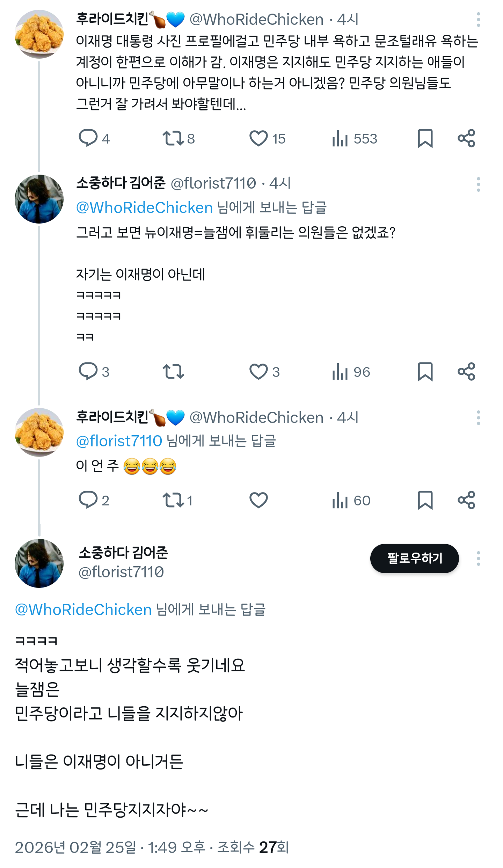Open the blue @florist7110 mention link
The height and width of the screenshot is (868, 503).
pos(119,441)
